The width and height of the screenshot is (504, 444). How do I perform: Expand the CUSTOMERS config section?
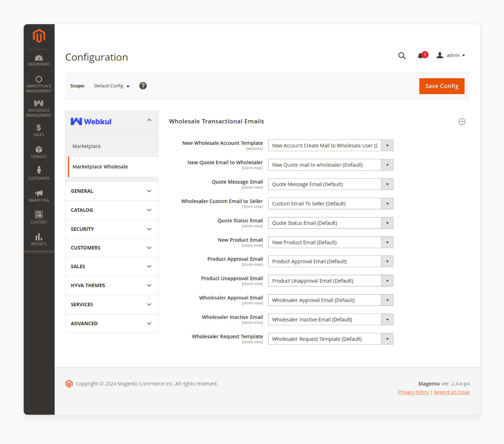[112, 248]
